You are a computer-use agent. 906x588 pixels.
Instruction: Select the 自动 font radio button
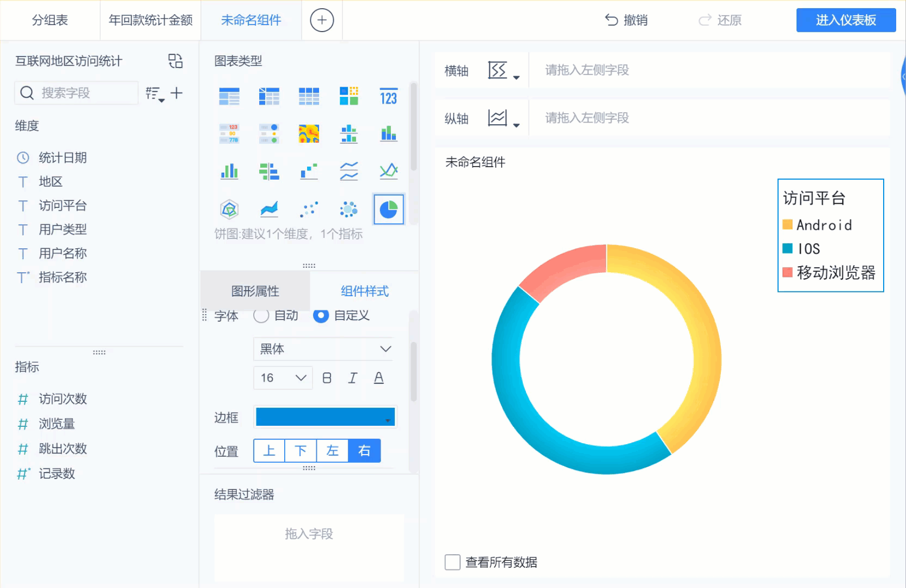(261, 316)
